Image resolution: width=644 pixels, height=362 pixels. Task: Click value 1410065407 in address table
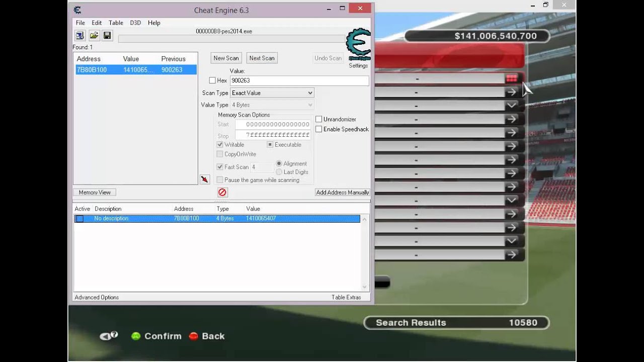(261, 219)
